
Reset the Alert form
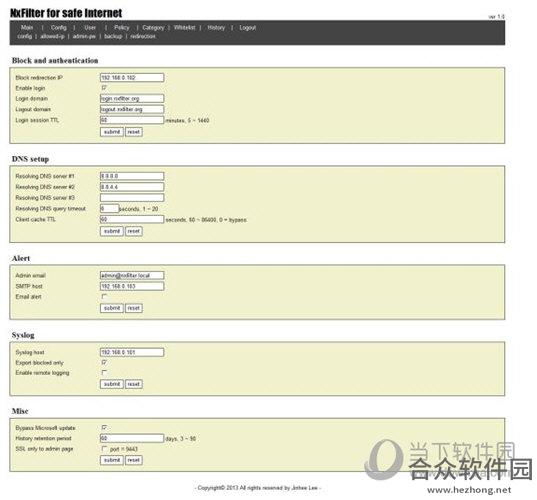(134, 308)
